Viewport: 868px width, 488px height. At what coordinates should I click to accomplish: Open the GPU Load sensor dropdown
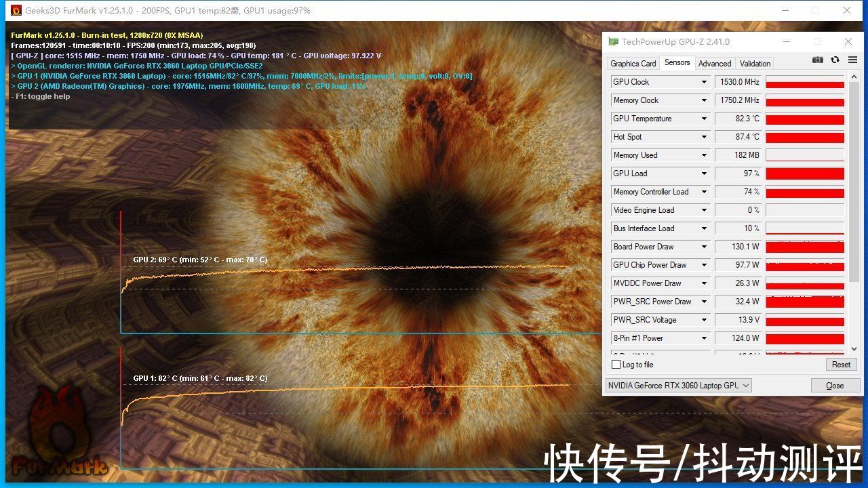[704, 174]
